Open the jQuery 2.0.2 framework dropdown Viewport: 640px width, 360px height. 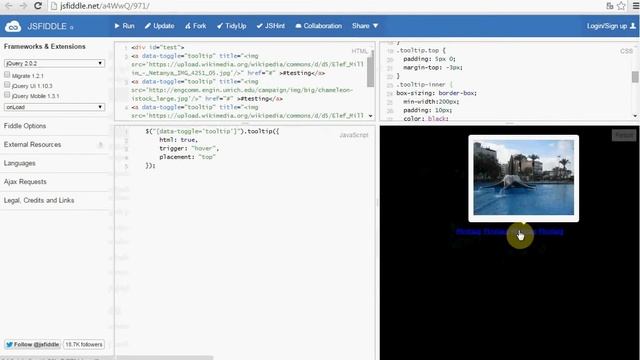[54, 63]
